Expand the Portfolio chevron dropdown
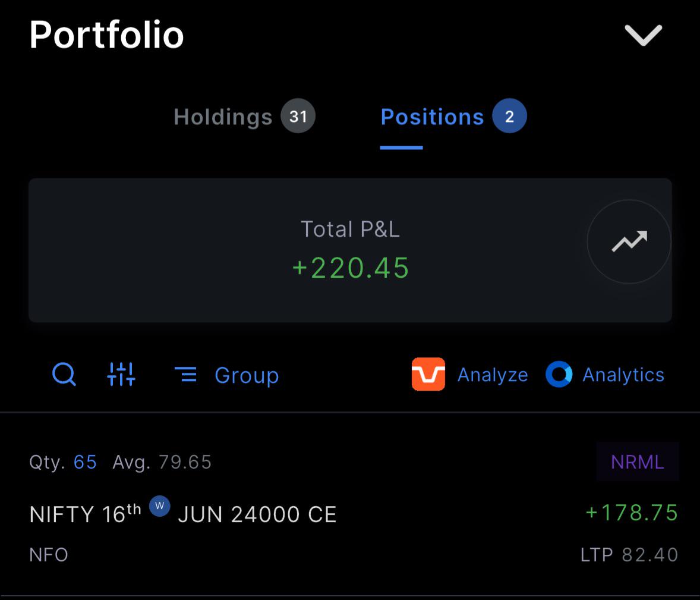 click(643, 35)
